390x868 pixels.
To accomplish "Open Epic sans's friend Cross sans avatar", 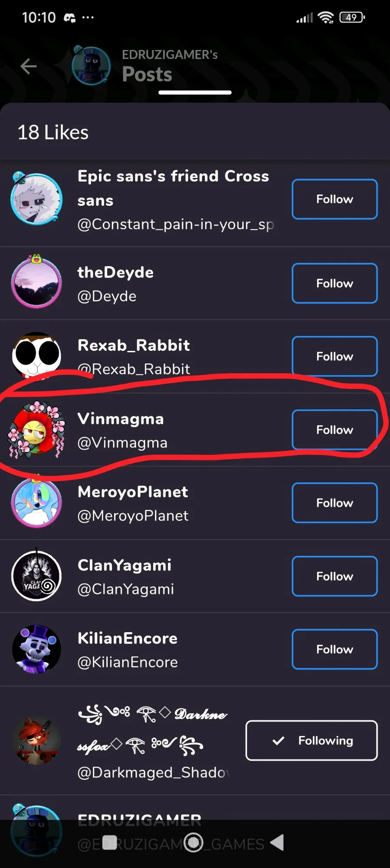I will 36,199.
